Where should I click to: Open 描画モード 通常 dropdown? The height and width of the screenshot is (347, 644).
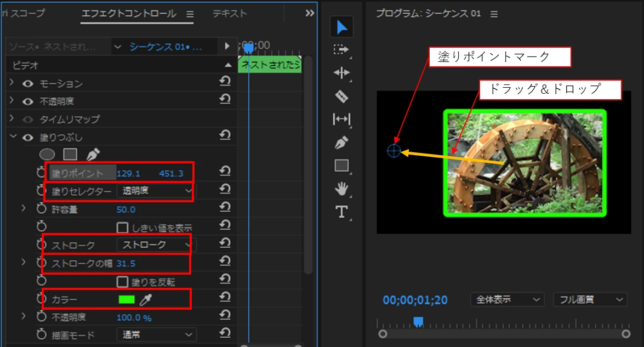pos(157,335)
